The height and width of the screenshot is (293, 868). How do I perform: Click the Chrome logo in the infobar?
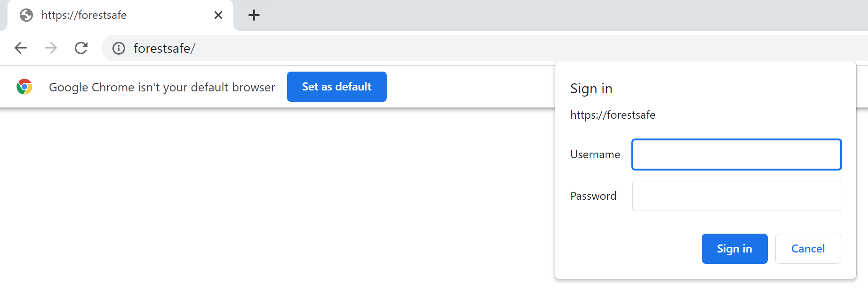click(x=24, y=87)
